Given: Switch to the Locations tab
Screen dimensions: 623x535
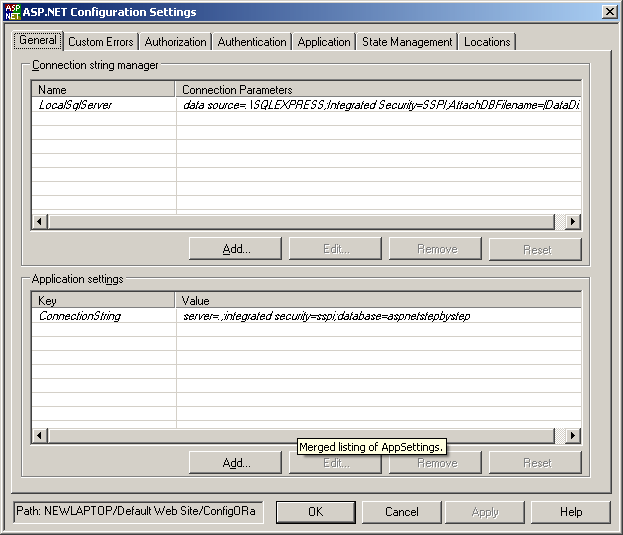Looking at the screenshot, I should click(x=487, y=42).
